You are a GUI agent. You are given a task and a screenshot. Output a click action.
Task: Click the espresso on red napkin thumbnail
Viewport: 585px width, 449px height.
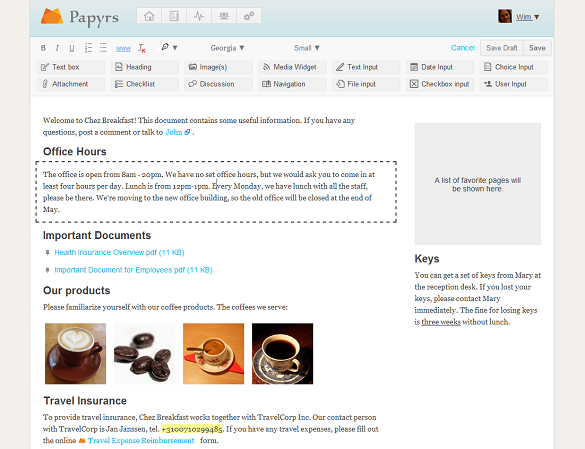213,353
